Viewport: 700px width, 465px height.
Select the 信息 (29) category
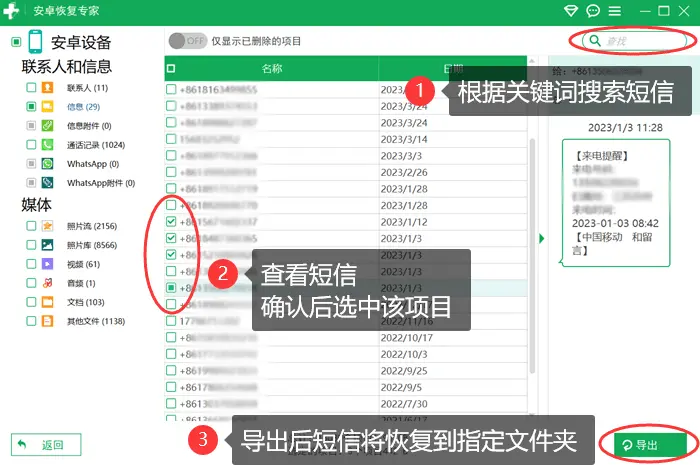pos(83,107)
